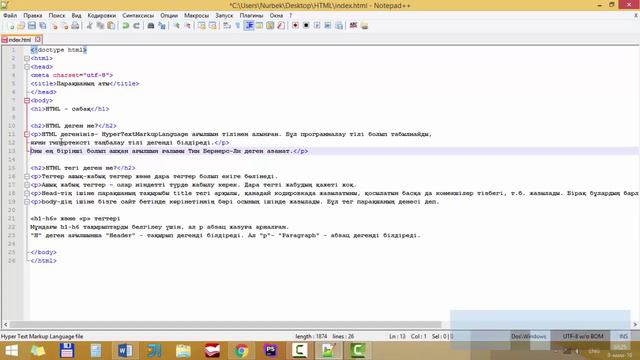Click the toolbar icon after indent guide
640x360 pixels.
(259, 26)
